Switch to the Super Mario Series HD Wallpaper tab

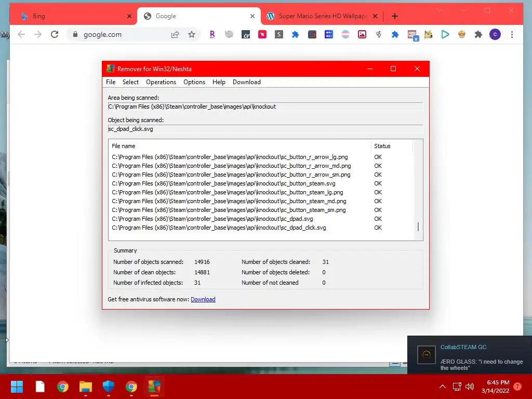(322, 16)
